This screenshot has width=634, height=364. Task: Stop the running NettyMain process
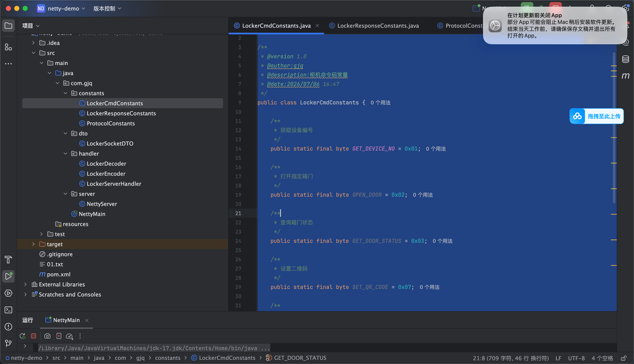34,336
